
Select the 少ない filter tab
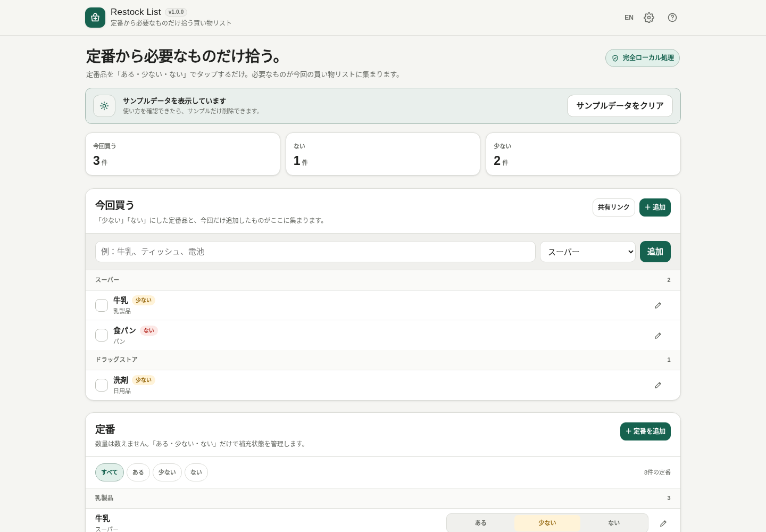[x=167, y=472]
